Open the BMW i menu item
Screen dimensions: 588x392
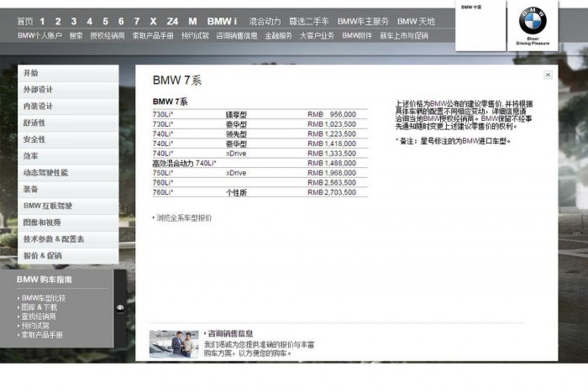(x=222, y=21)
